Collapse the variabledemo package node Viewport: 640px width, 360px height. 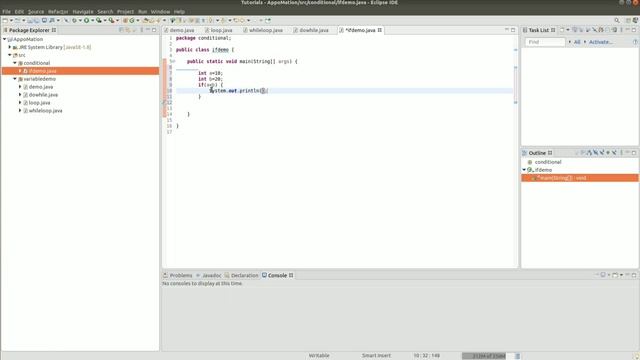(x=15, y=79)
